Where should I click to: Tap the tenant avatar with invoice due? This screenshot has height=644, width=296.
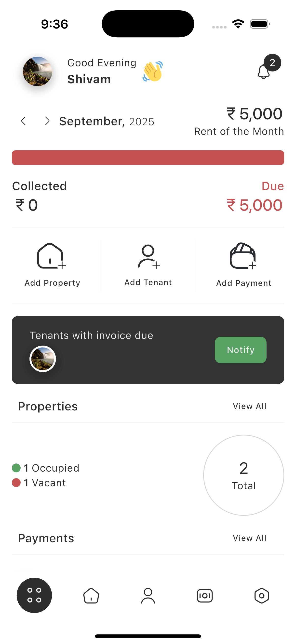(43, 359)
